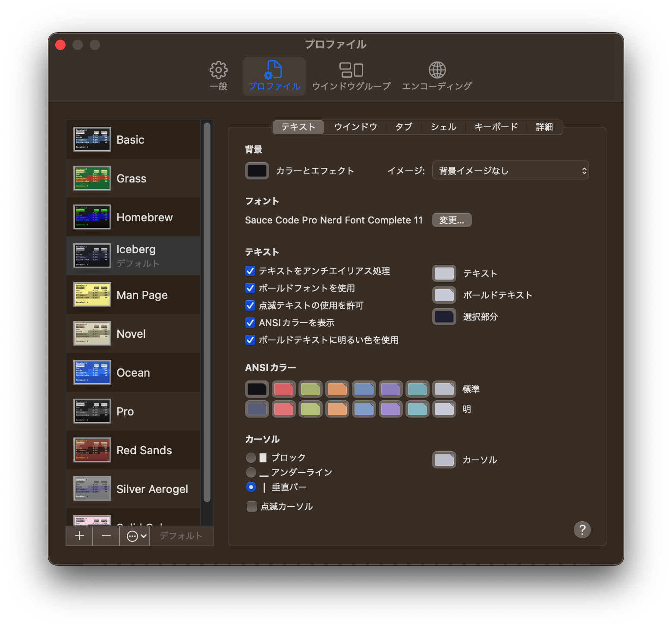Select the プロファイル toolbar icon

274,75
